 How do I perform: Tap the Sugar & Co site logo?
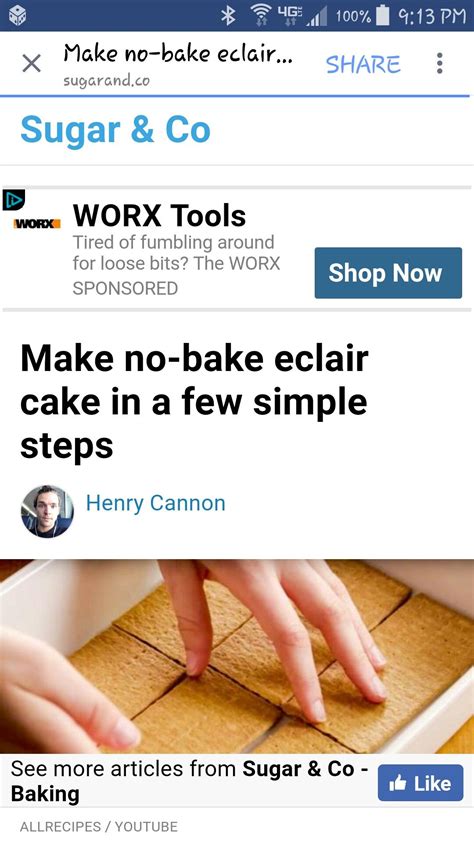[x=115, y=130]
